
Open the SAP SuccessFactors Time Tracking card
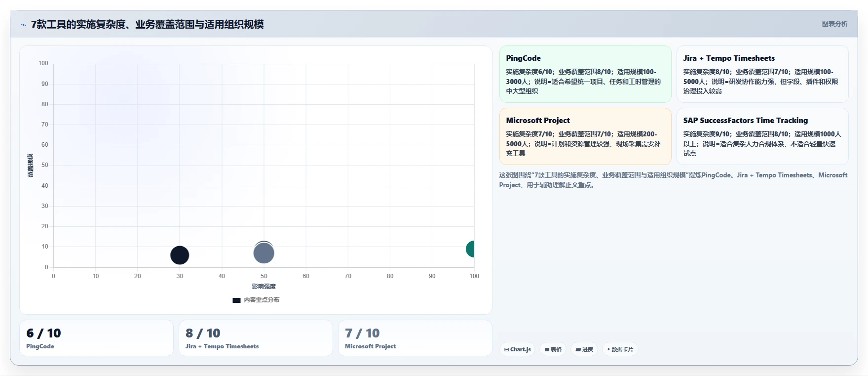pyautogui.click(x=762, y=136)
